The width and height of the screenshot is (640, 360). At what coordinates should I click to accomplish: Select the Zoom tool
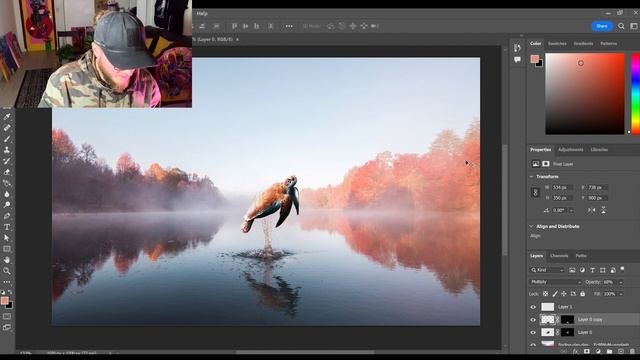tap(7, 271)
